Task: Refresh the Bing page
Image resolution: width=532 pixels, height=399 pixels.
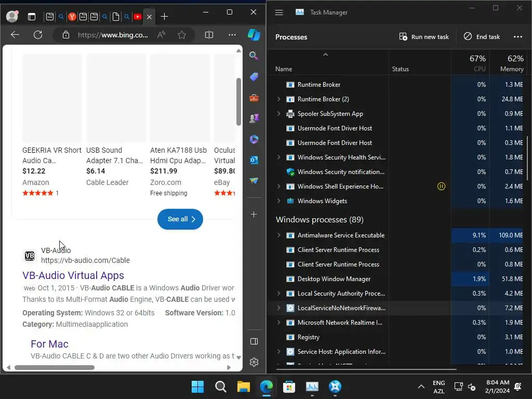Action: tap(38, 35)
